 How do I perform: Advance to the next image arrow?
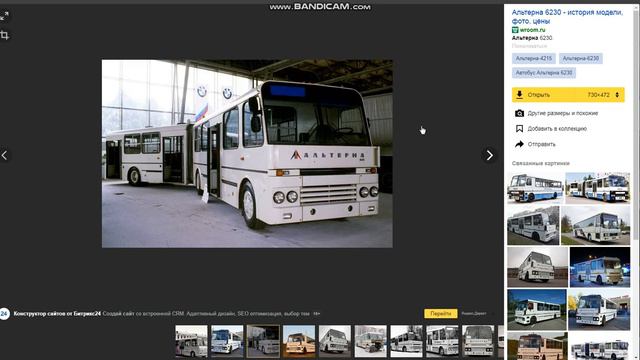tap(489, 155)
